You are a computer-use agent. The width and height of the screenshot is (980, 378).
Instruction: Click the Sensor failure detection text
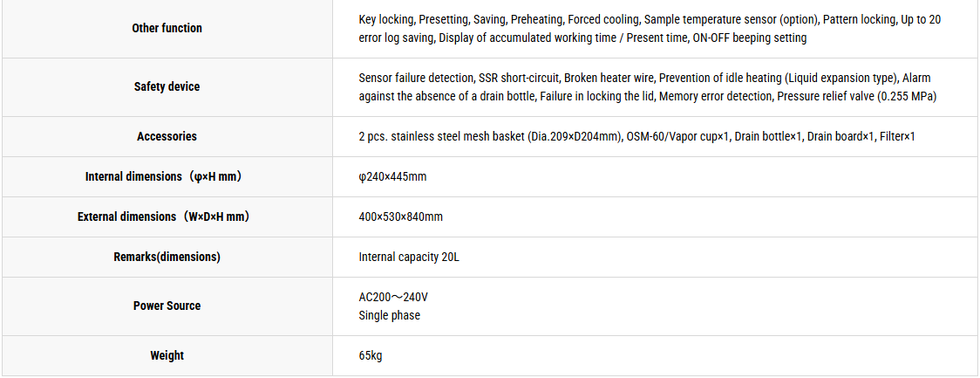(416, 79)
